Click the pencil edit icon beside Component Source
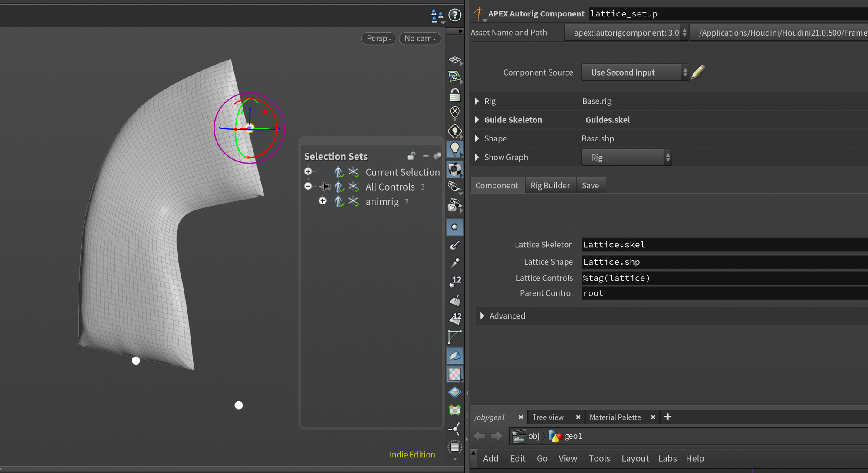 [698, 72]
